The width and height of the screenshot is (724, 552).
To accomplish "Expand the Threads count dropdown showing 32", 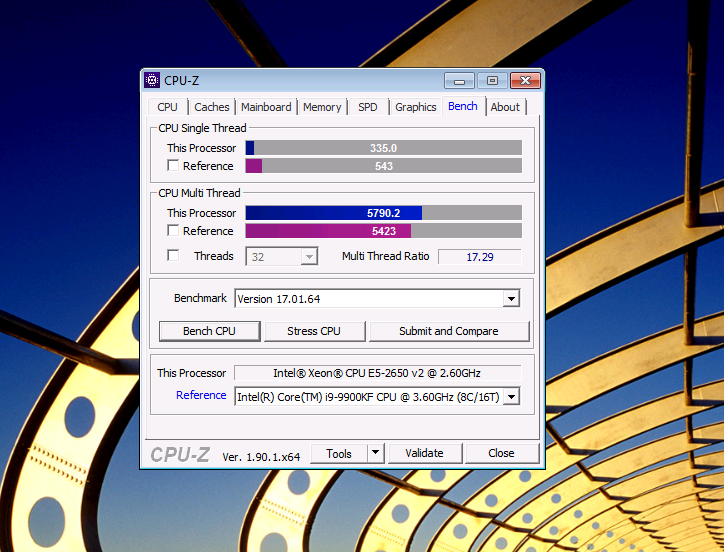I will (309, 256).
